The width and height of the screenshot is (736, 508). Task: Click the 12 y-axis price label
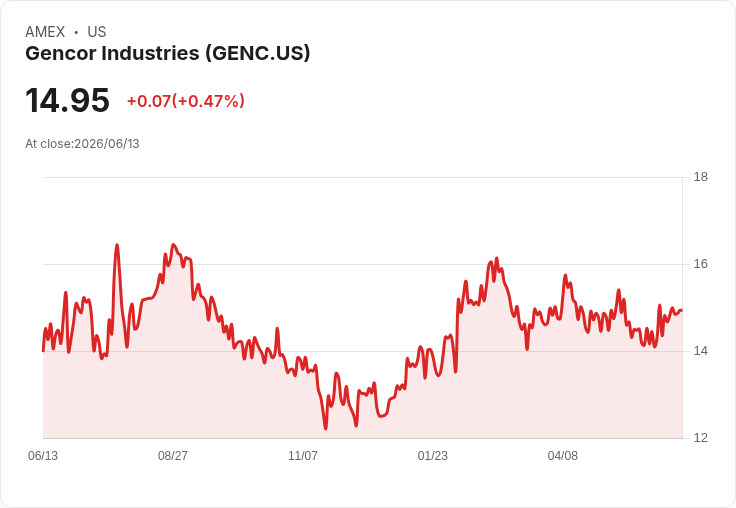[x=701, y=438]
